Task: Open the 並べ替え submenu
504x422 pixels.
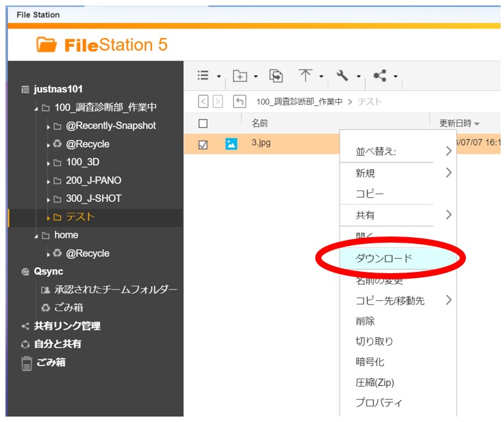Action: 398,151
